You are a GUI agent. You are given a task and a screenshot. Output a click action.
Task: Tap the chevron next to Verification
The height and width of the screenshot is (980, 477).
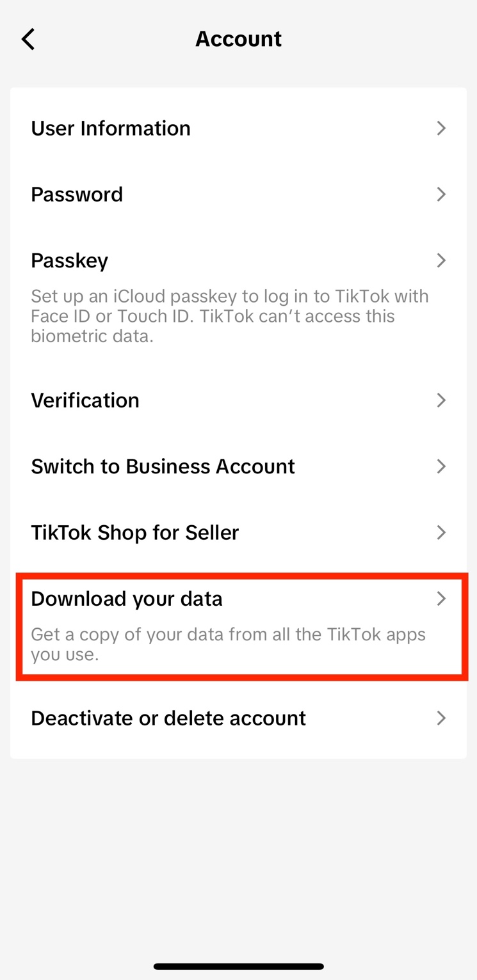point(441,400)
